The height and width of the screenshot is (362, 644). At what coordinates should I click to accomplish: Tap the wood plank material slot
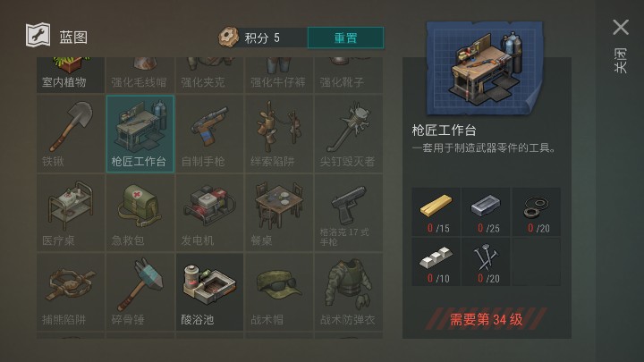pos(436,212)
